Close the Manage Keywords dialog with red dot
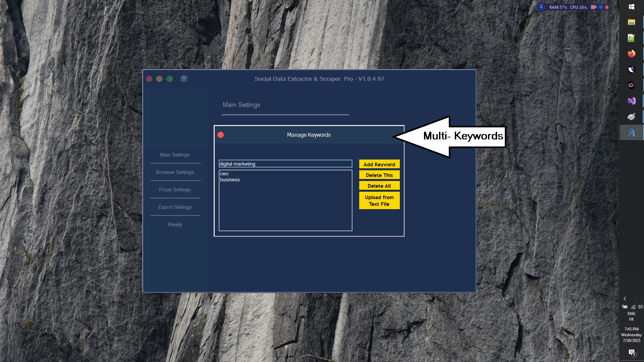Screen dimensions: 644x362 pos(221,135)
